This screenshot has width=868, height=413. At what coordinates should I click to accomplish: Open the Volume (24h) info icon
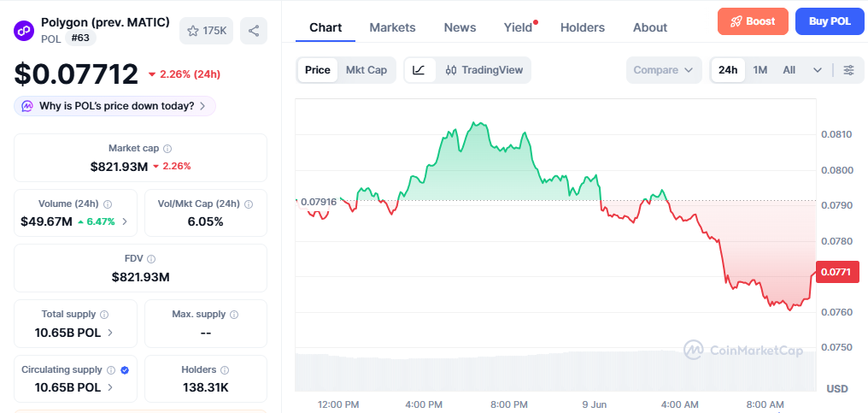(108, 204)
